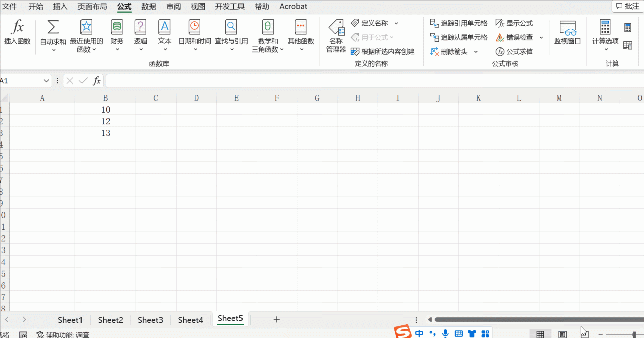Open the Acrobat ribbon tab
644x338 pixels.
pos(293,6)
